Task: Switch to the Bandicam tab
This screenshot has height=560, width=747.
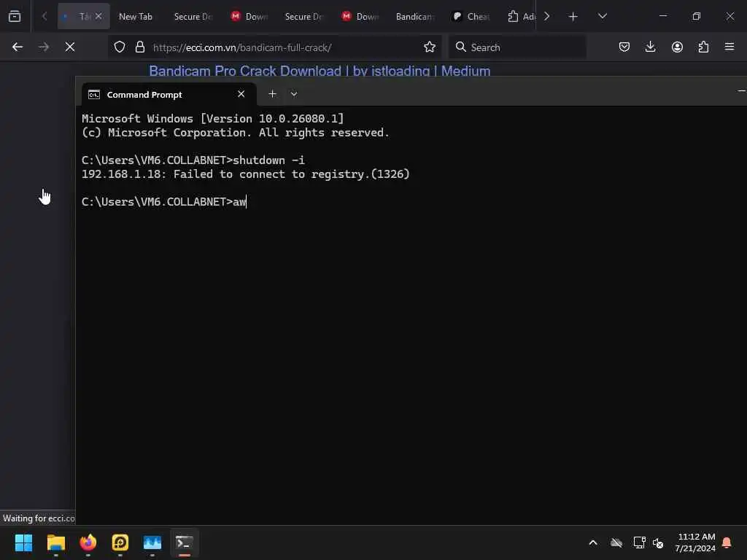Action: 415,17
